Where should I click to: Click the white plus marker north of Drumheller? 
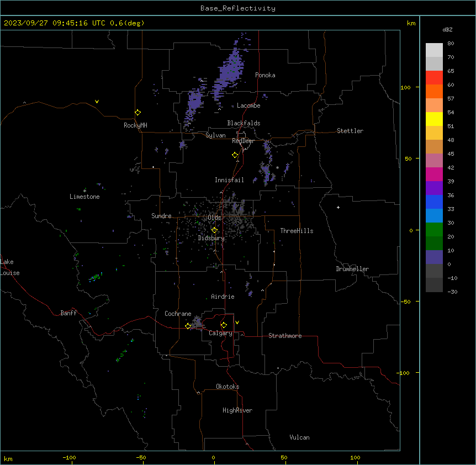338,207
